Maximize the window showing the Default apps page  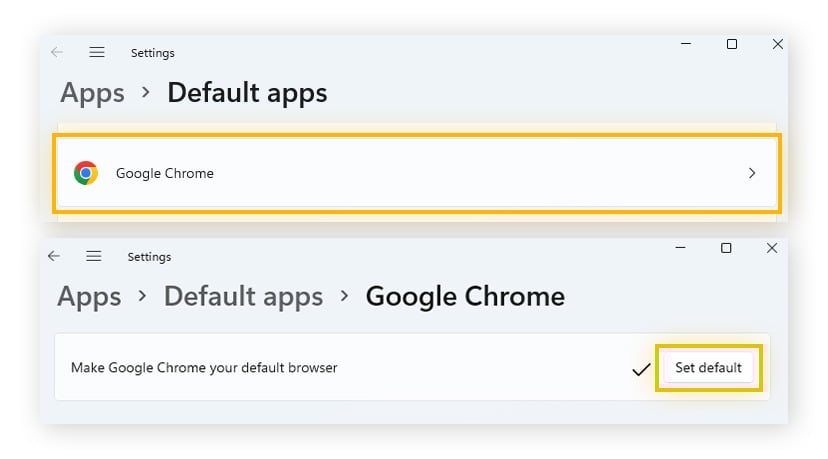(732, 44)
